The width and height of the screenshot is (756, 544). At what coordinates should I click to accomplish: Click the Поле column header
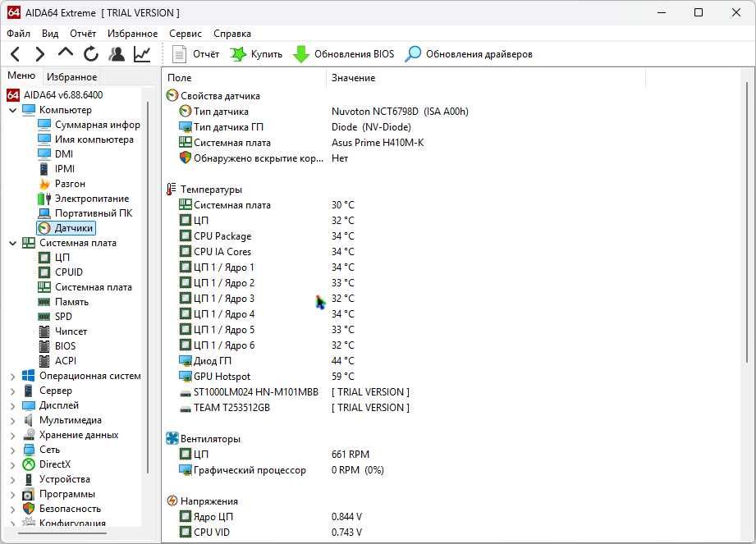(244, 78)
